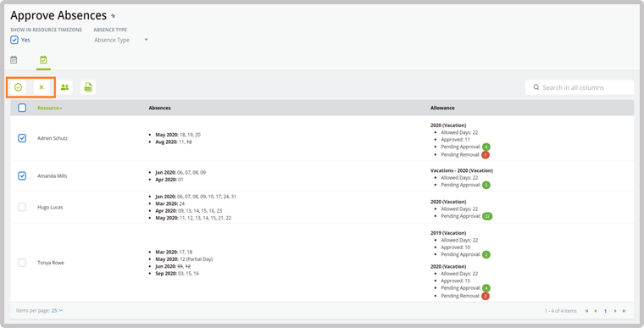Switch to the plain calendar view tab
This screenshot has height=328, width=644.
(x=14, y=60)
